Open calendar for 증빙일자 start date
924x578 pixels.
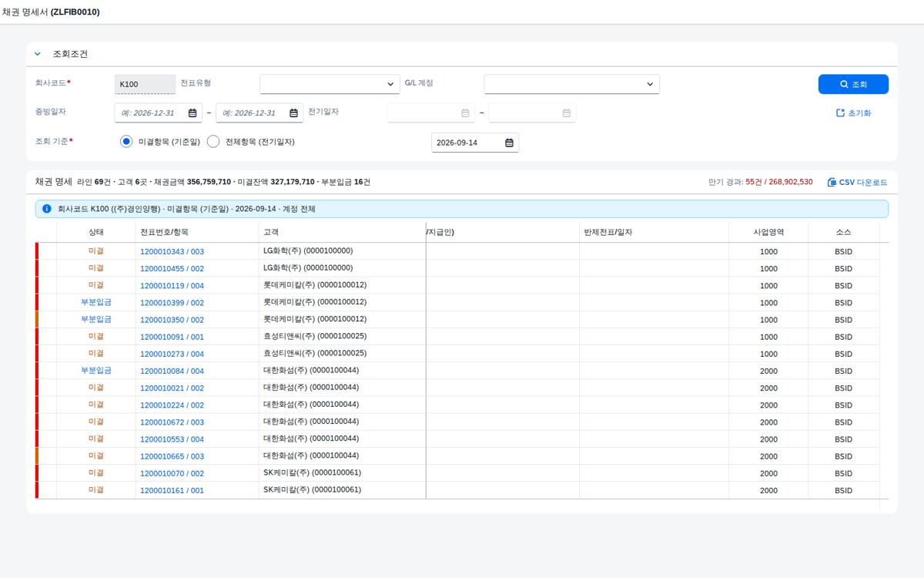(x=193, y=113)
